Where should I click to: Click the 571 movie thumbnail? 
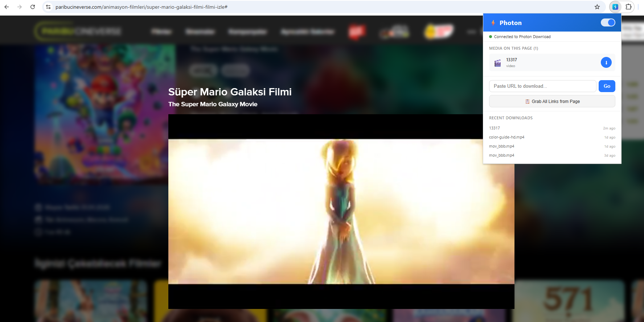coord(568,301)
